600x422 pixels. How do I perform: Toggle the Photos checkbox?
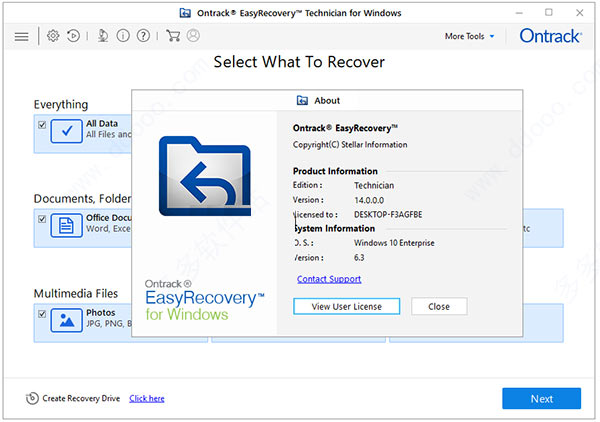42,314
